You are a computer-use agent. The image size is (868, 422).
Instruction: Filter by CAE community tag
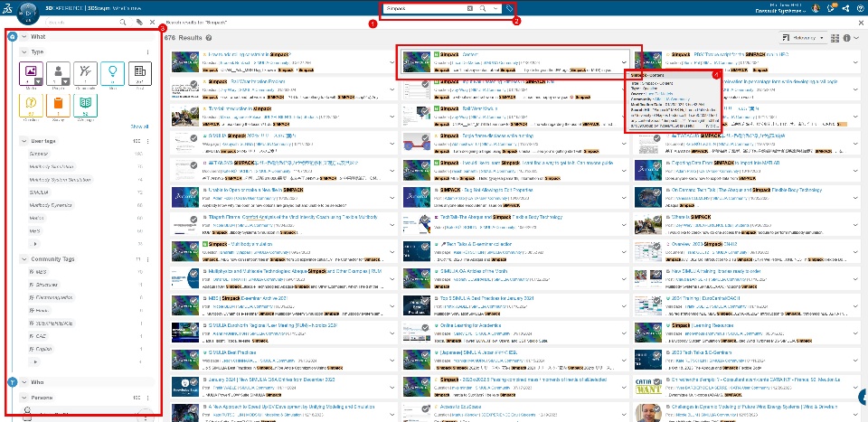(x=40, y=336)
